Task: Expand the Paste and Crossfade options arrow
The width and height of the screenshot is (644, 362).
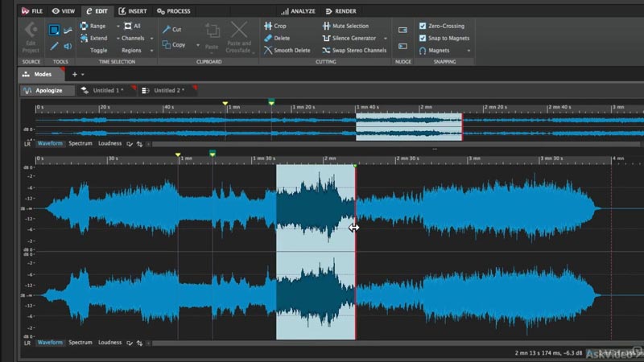Action: click(254, 52)
